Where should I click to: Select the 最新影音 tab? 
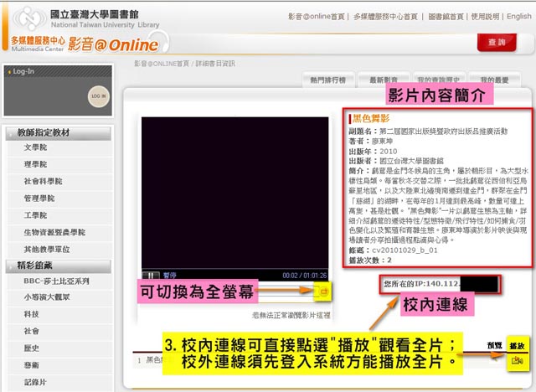384,80
